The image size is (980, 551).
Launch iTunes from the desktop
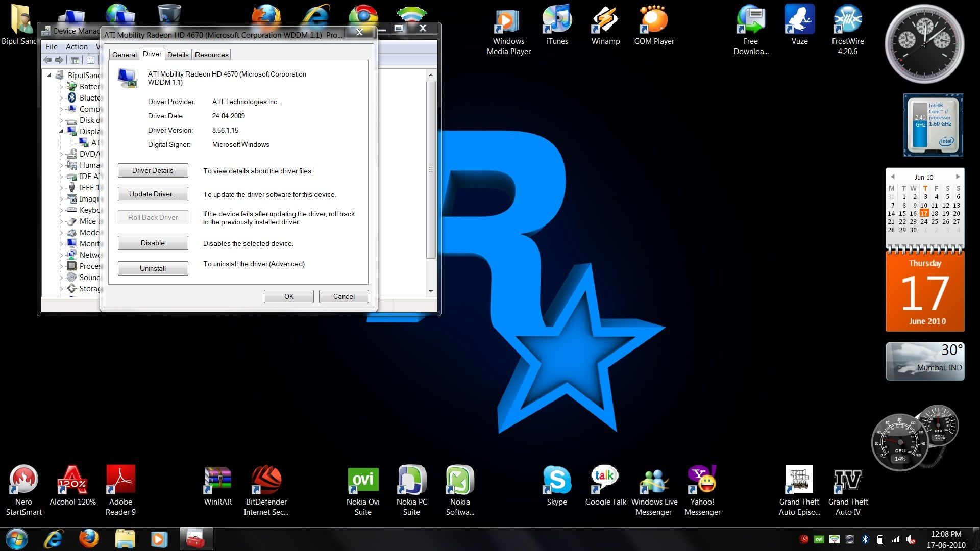click(557, 26)
